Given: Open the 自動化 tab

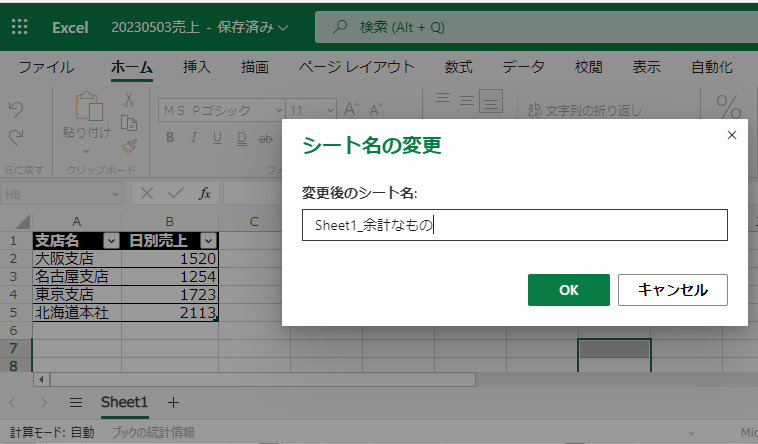Looking at the screenshot, I should 712,67.
